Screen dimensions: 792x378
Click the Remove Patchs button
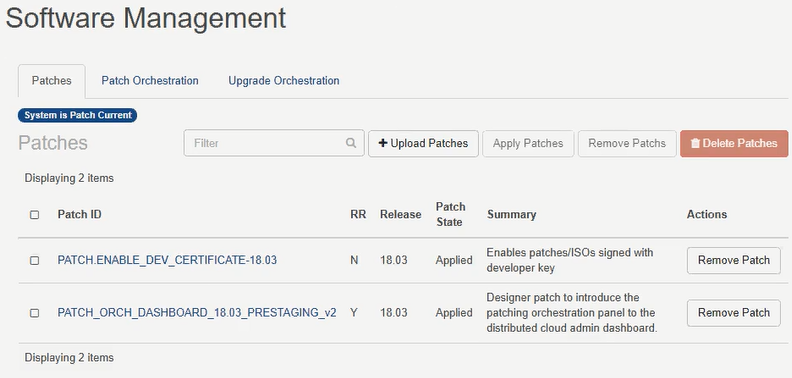click(x=627, y=144)
